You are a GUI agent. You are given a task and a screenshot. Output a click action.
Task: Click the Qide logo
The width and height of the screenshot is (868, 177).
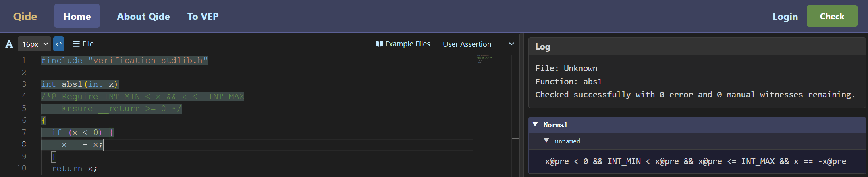click(x=25, y=17)
